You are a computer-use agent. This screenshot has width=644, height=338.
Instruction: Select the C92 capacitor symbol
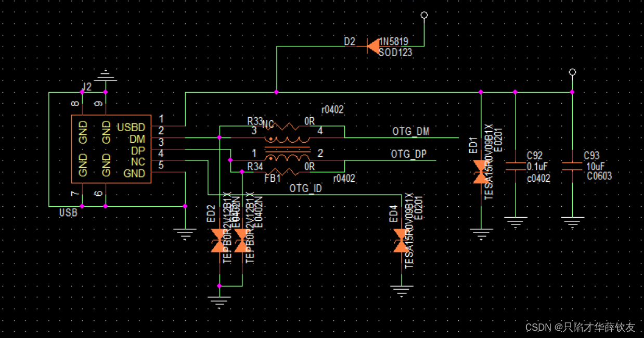[x=515, y=166]
